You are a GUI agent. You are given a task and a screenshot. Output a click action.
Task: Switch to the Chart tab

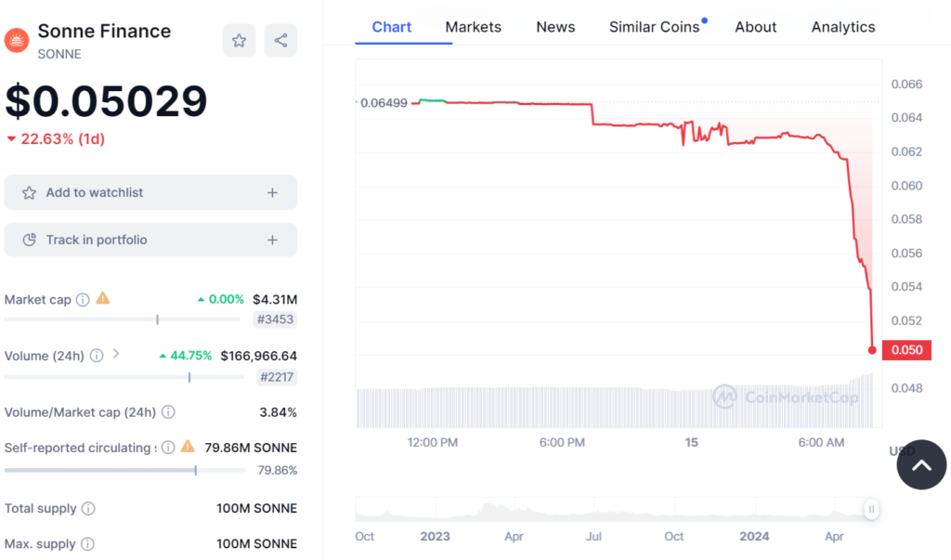tap(391, 27)
